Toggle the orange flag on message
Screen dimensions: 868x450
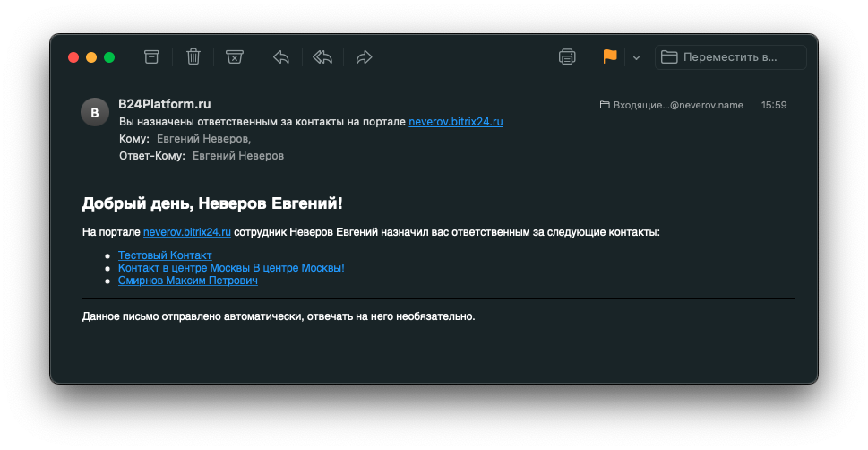coord(610,57)
